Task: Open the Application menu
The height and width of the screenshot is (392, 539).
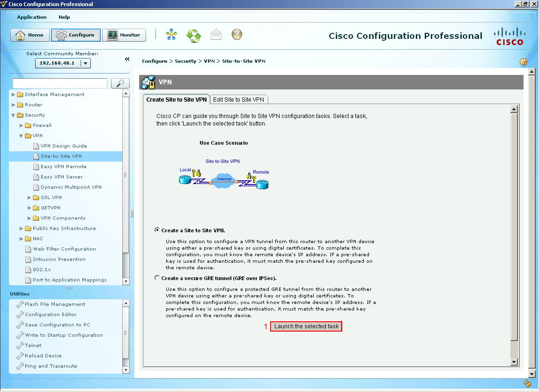Action: coord(32,17)
